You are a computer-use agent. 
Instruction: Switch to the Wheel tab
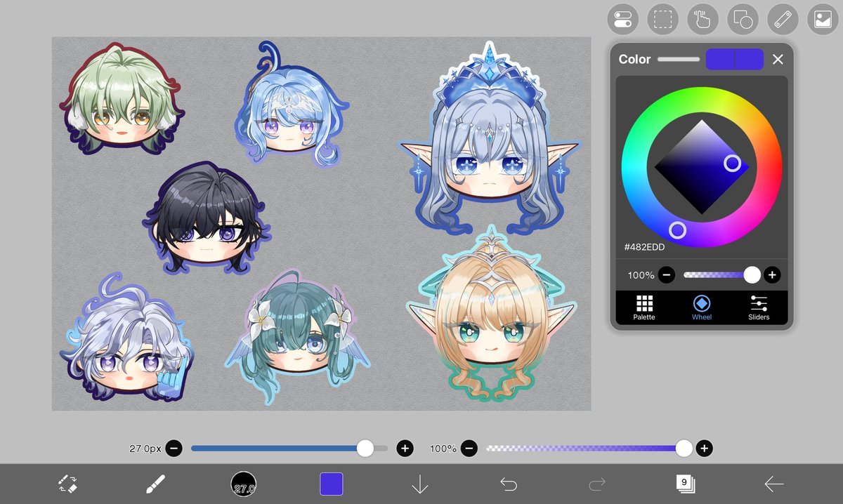click(702, 307)
